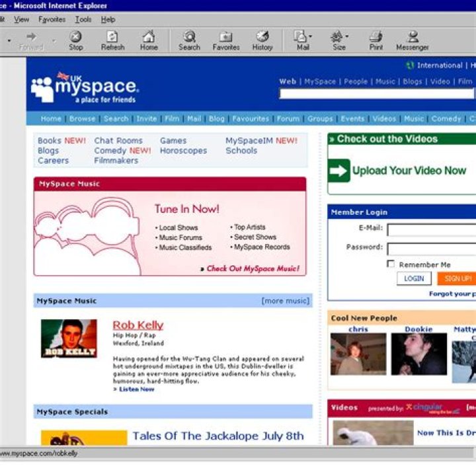Image resolution: width=476 pixels, height=476 pixels.
Task: Click the orange SIGN UP button
Action: point(456,278)
